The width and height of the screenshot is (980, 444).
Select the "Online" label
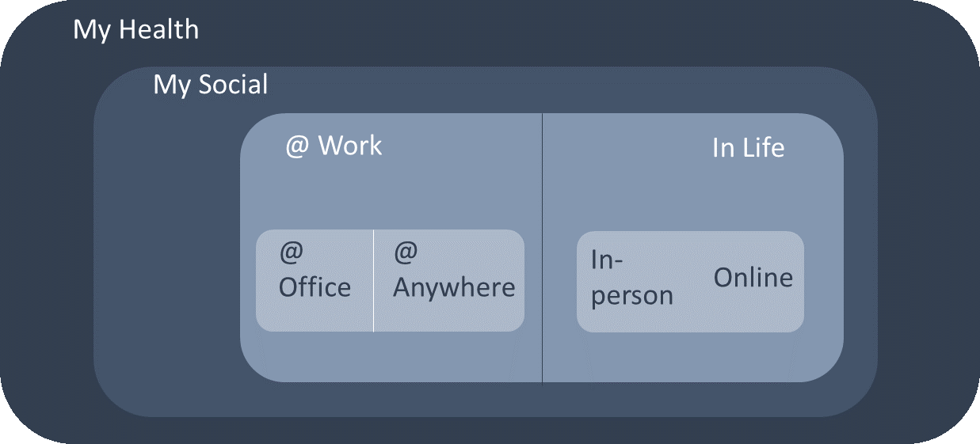(x=753, y=278)
